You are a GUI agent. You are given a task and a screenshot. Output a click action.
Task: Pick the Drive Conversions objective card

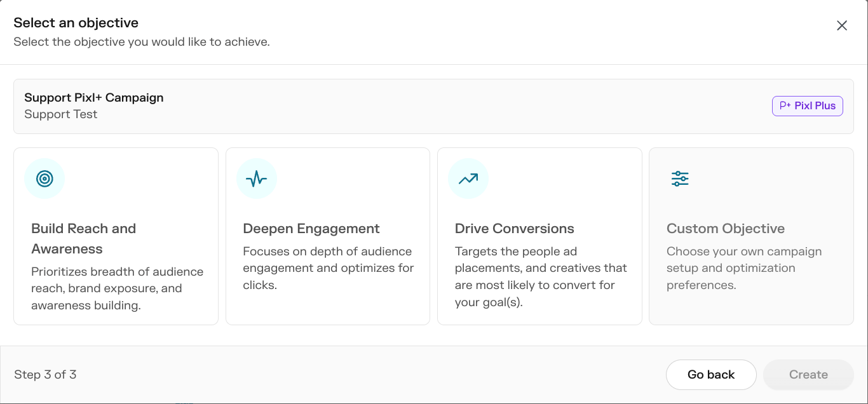click(539, 236)
